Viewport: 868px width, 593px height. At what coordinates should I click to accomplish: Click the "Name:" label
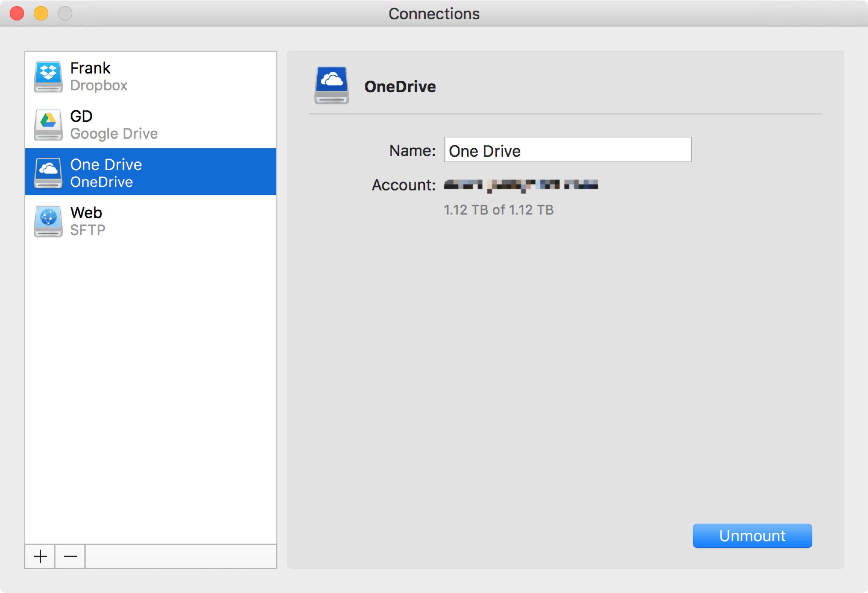pyautogui.click(x=412, y=151)
